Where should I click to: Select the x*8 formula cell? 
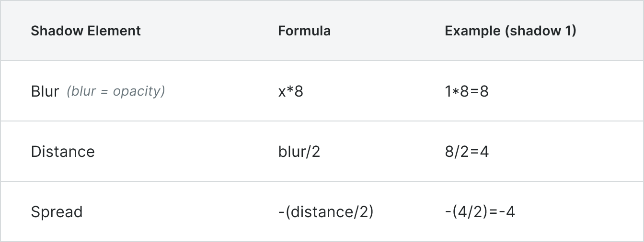pos(290,91)
